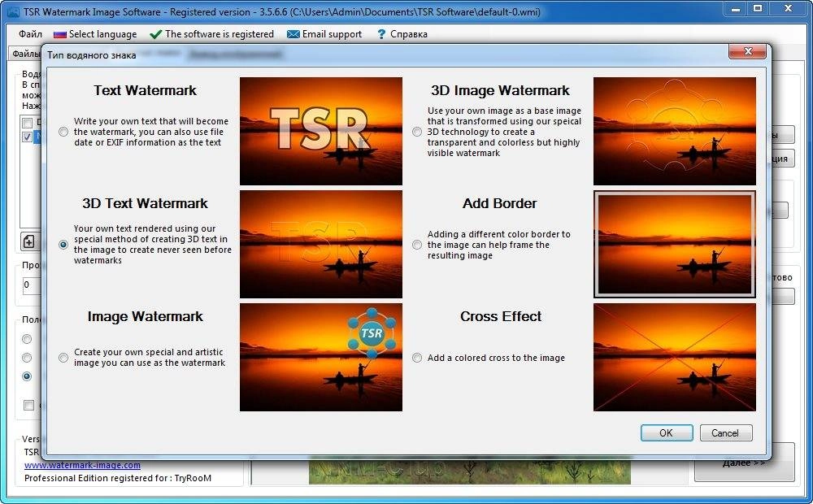Image resolution: width=813 pixels, height=504 pixels.
Task: Click the Russian flag language icon
Action: click(x=60, y=34)
